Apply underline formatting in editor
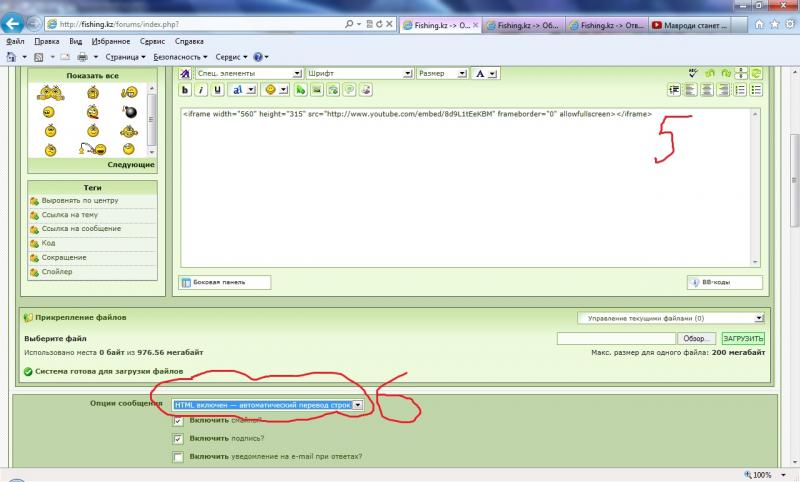This screenshot has height=482, width=800. (218, 89)
